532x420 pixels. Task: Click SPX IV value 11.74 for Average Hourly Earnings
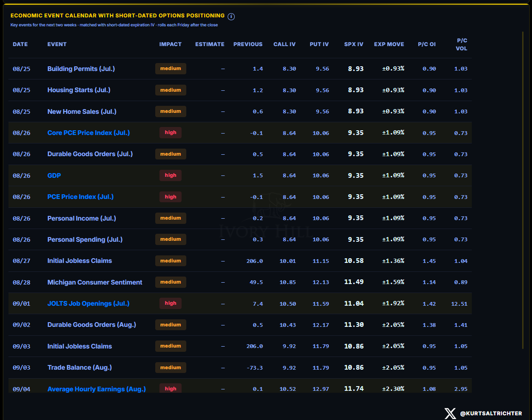(x=354, y=388)
